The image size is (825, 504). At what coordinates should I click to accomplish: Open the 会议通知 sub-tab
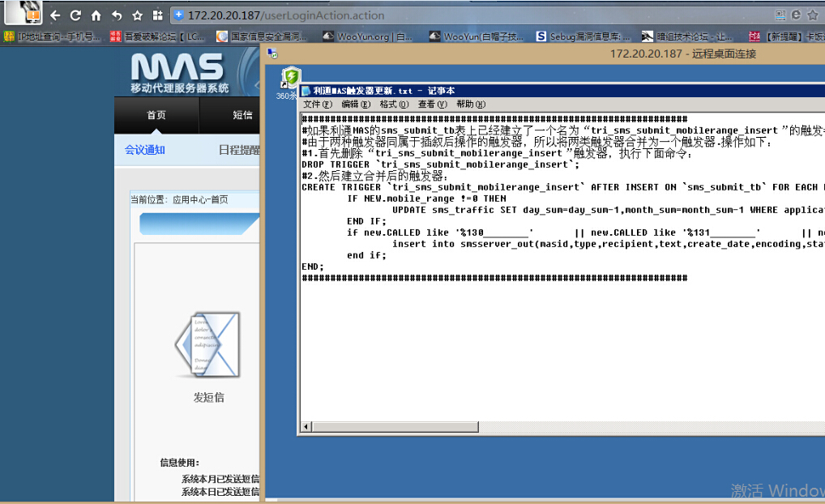tap(145, 150)
